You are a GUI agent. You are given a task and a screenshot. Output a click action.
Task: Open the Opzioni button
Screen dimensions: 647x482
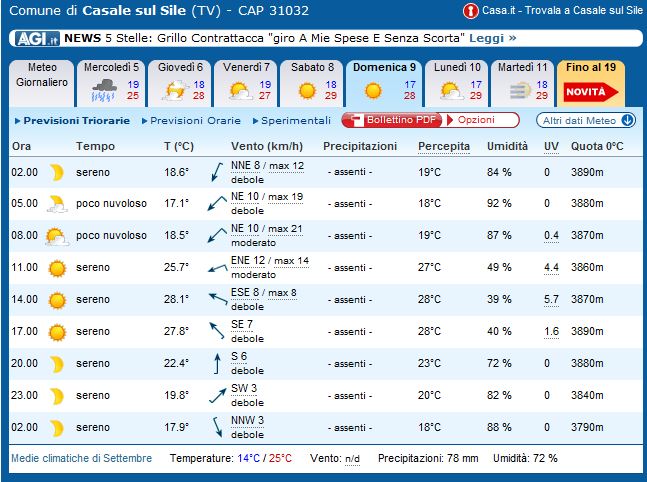(x=481, y=120)
